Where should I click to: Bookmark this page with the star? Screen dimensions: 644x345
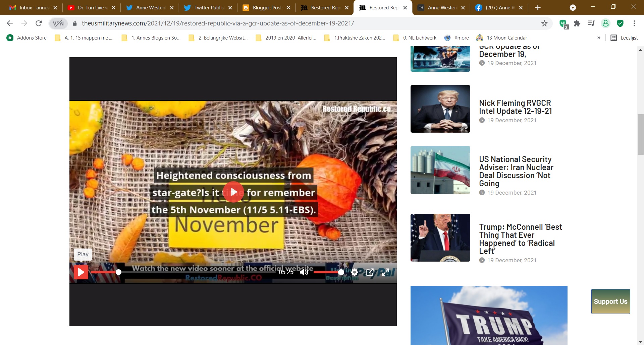[544, 23]
